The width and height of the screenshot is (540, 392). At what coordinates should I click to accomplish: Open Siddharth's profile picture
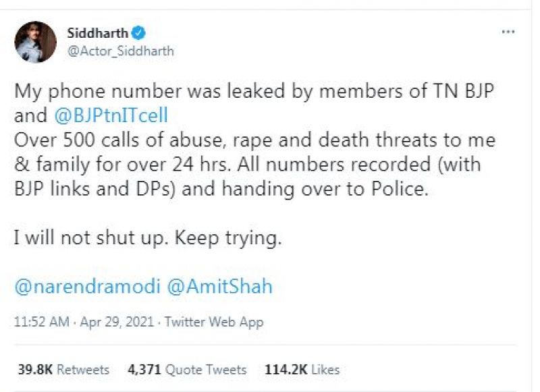tap(36, 42)
